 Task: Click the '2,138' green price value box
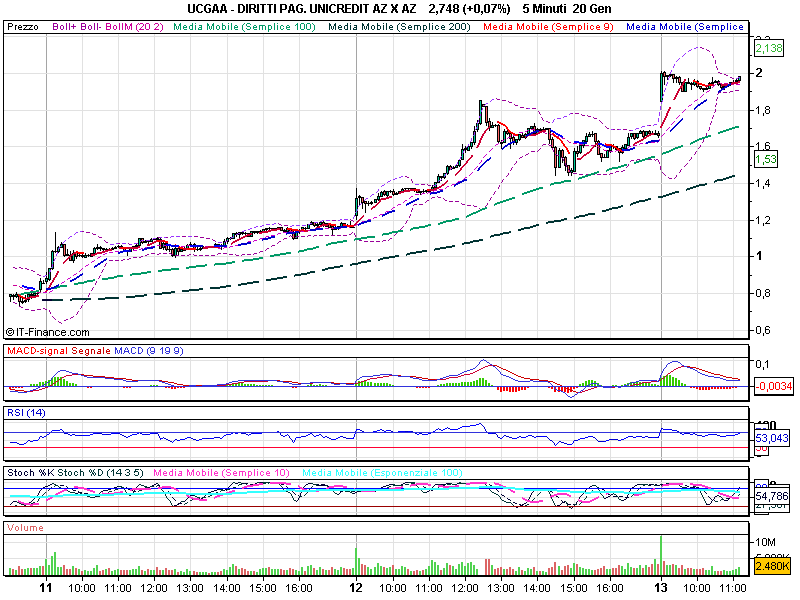(x=769, y=48)
